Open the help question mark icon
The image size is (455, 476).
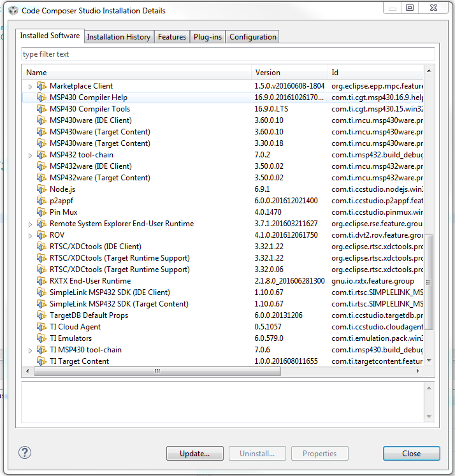click(x=25, y=452)
